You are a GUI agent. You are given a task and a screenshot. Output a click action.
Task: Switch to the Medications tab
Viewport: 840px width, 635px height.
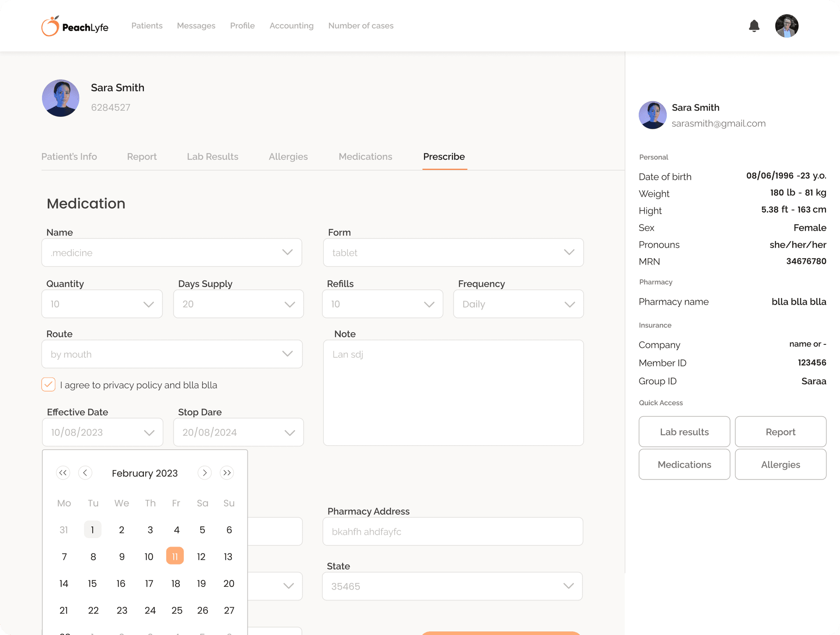pyautogui.click(x=365, y=157)
